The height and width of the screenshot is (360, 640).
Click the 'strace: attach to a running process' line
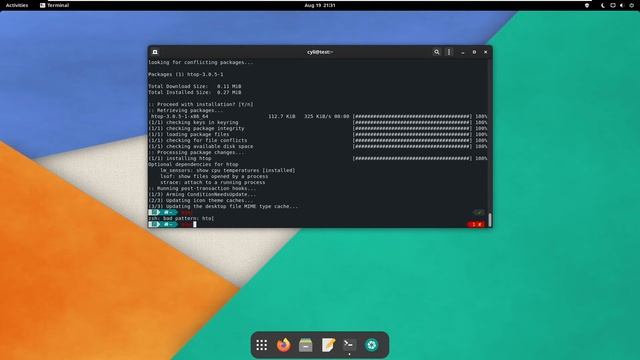click(213, 182)
